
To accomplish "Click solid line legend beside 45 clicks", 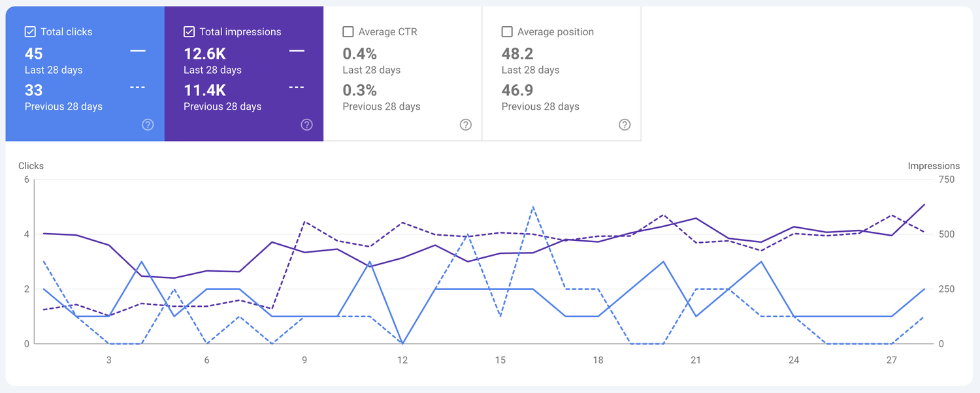I will point(138,51).
